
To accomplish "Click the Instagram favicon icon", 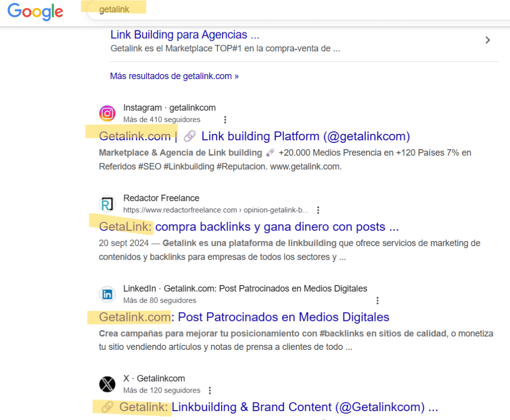I will point(107,113).
